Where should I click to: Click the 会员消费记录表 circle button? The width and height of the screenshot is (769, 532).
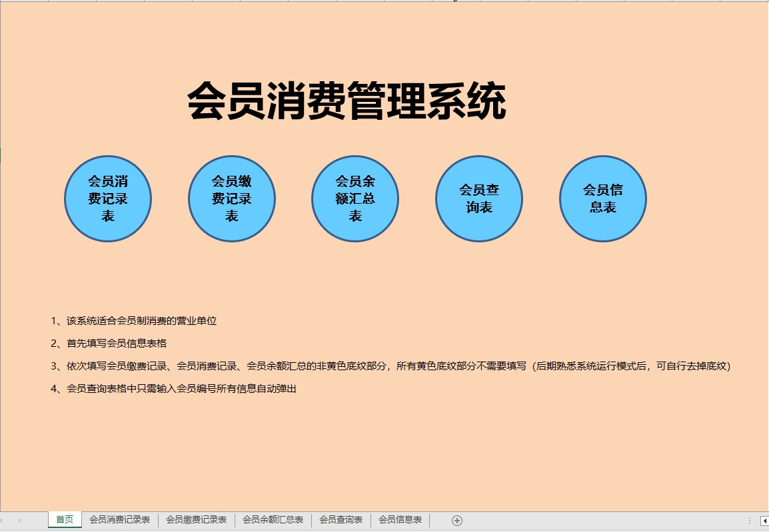coord(108,198)
